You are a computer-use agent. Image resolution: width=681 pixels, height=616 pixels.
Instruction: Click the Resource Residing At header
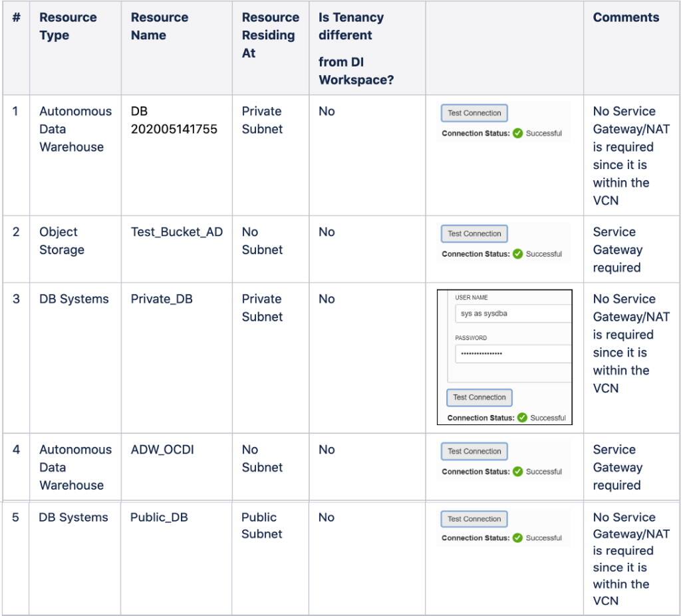270,35
